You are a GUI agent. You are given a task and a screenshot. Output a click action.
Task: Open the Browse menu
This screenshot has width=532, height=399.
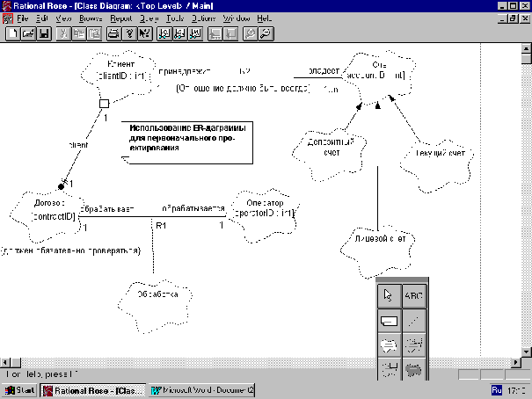90,18
